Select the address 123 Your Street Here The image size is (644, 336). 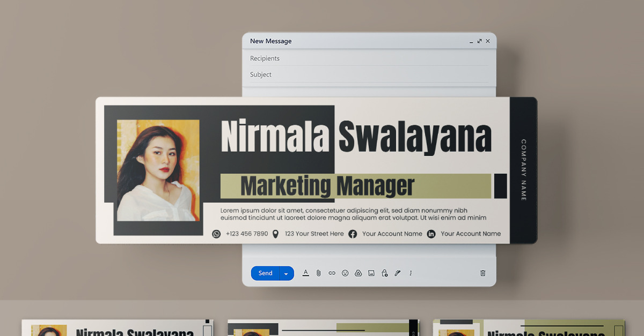(314, 234)
